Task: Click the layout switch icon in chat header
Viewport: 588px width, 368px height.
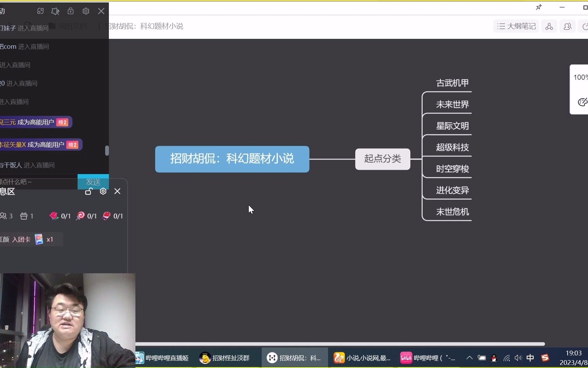Action: pyautogui.click(x=40, y=11)
